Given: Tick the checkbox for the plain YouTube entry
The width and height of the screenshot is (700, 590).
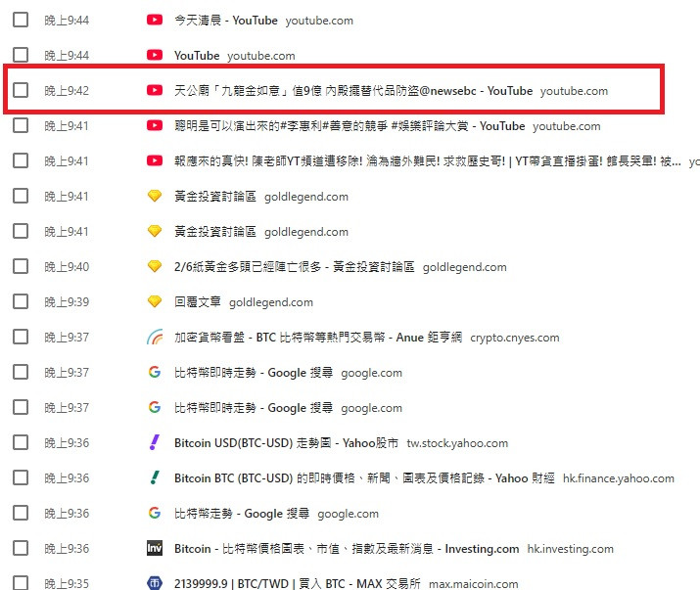Looking at the screenshot, I should click(21, 55).
